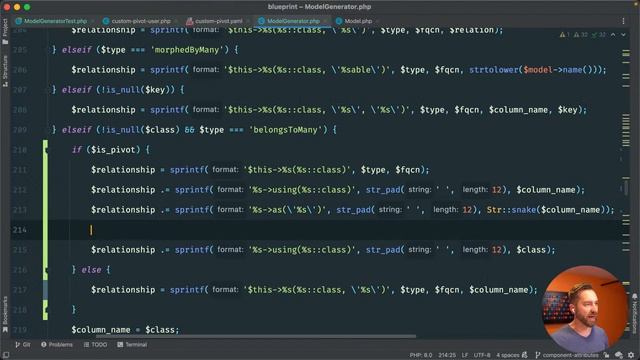Click the fold marker at the else line
The width and height of the screenshot is (640, 360).
46,270
